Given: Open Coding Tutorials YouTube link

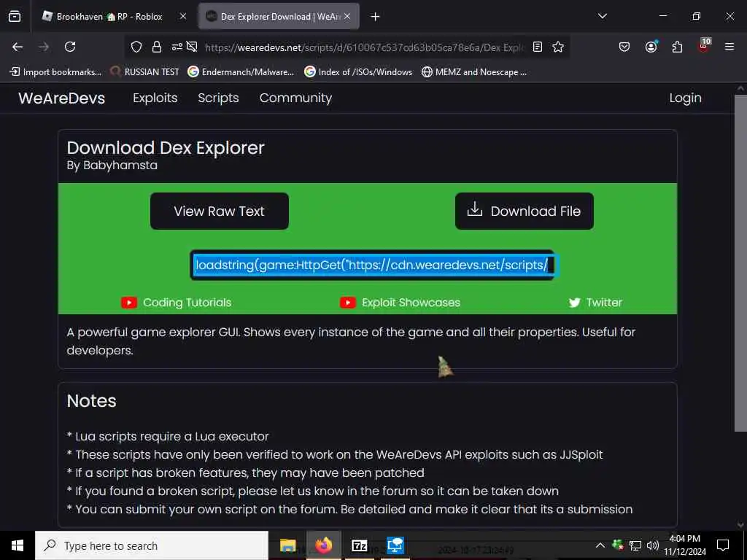Looking at the screenshot, I should tap(177, 303).
